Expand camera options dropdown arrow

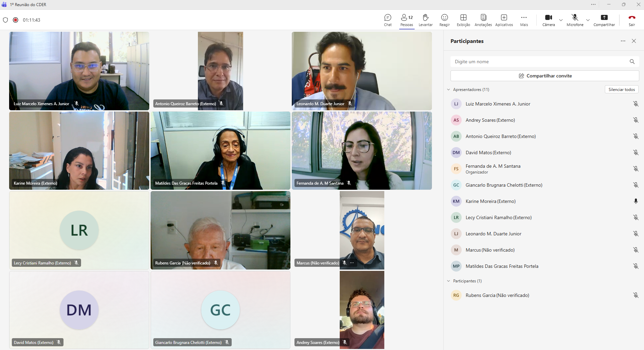click(561, 20)
